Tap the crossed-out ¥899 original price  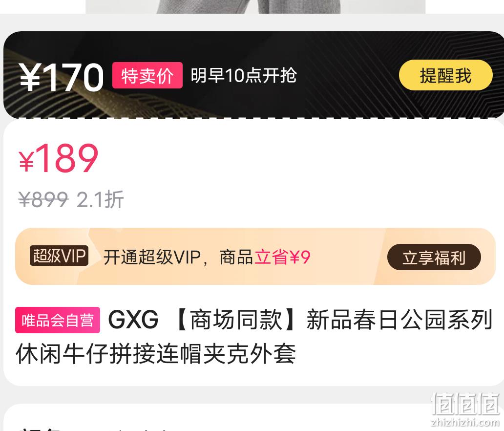pyautogui.click(x=43, y=199)
